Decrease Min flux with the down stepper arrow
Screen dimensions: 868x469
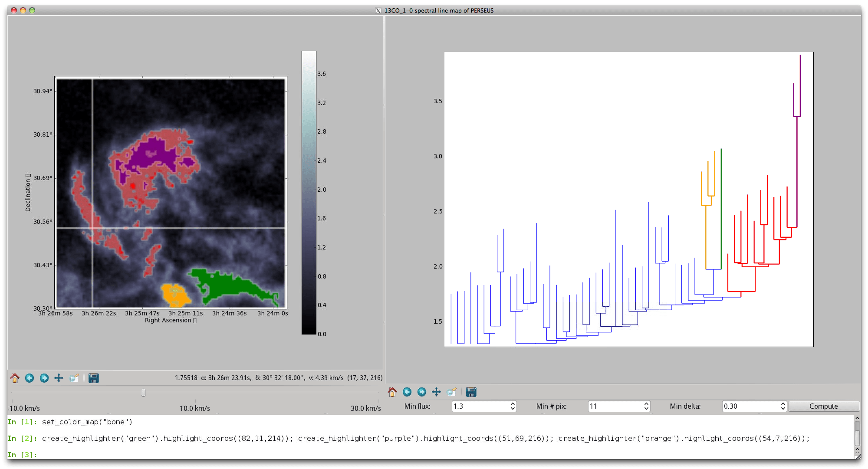click(513, 409)
